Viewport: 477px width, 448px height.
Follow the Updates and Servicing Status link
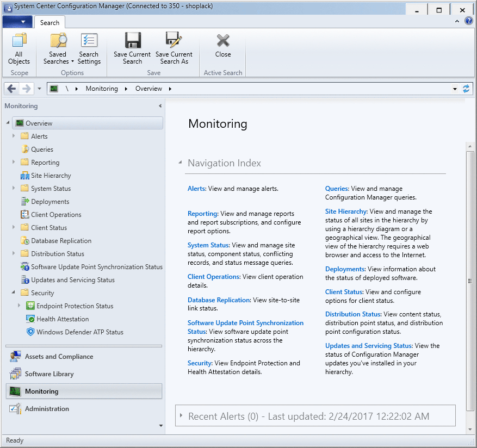[x=368, y=346]
